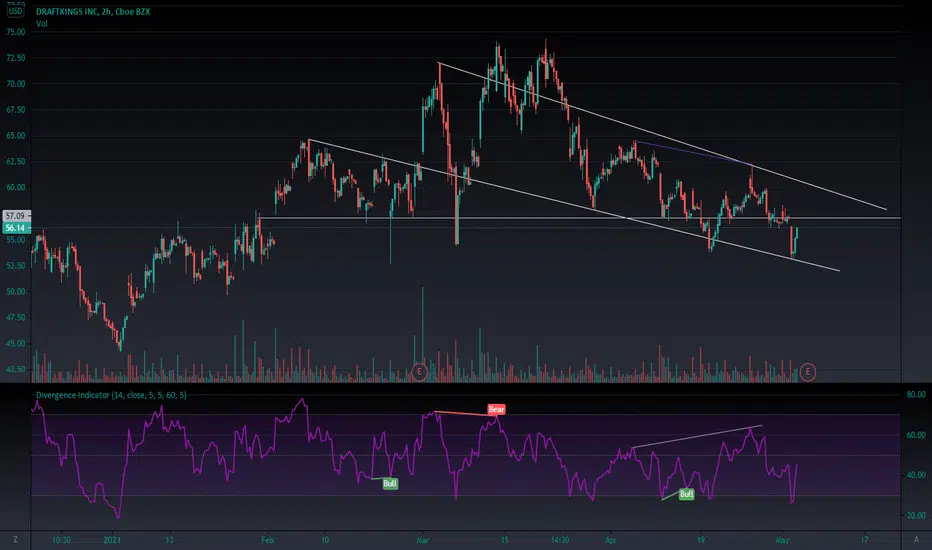Viewport: 932px width, 550px height.
Task: Click the 14:30 label on time axis
Action: 560,540
